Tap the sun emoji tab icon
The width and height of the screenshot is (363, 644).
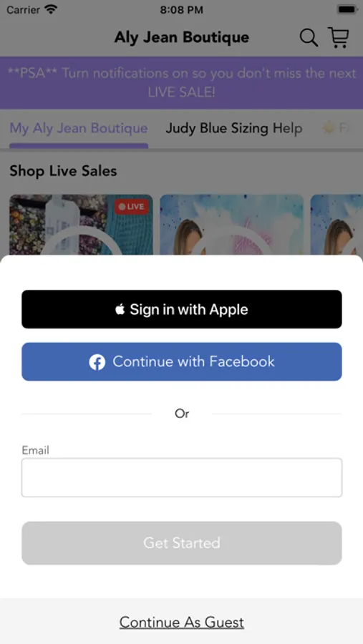click(329, 129)
